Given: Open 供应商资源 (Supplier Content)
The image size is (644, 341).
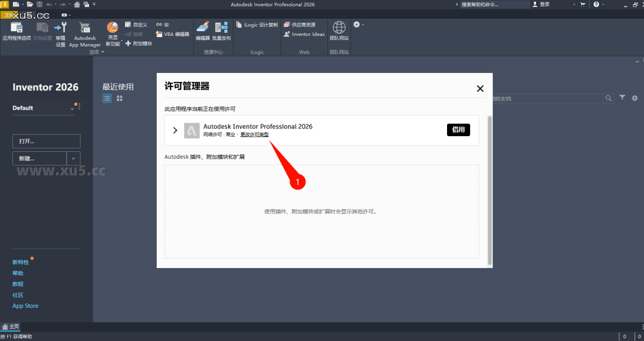Looking at the screenshot, I should pos(304,24).
